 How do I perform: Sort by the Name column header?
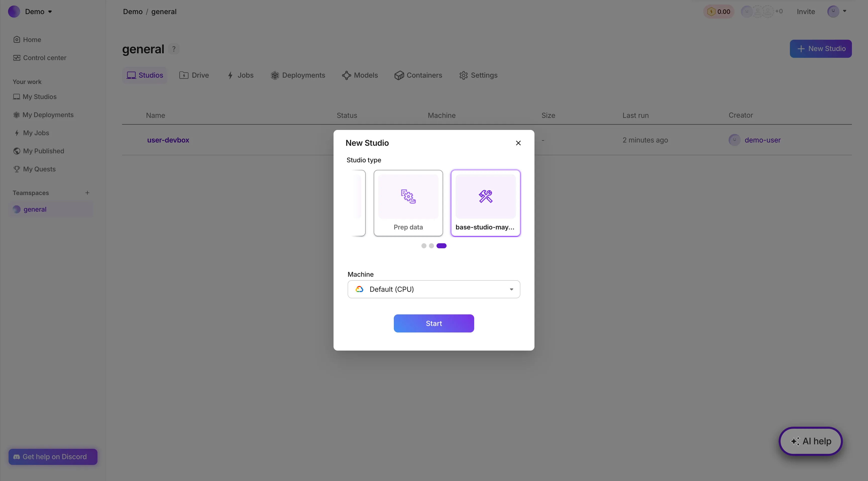155,115
